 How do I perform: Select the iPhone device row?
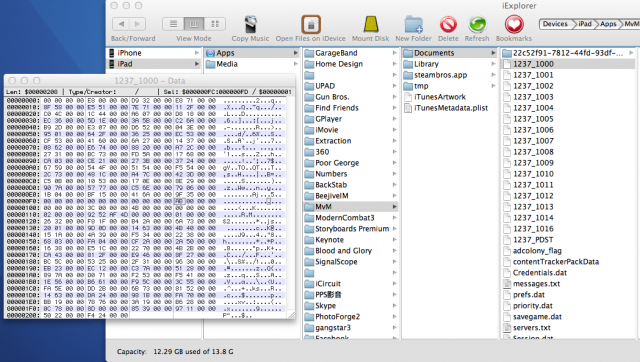(154, 53)
